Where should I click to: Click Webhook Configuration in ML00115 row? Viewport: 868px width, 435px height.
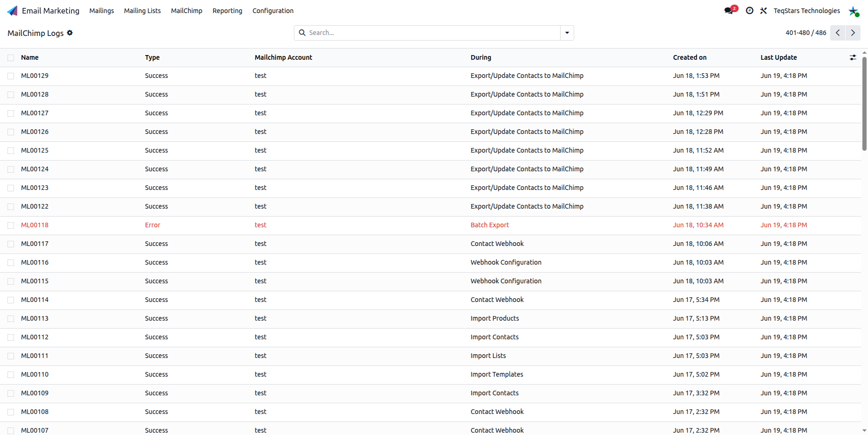coord(506,281)
